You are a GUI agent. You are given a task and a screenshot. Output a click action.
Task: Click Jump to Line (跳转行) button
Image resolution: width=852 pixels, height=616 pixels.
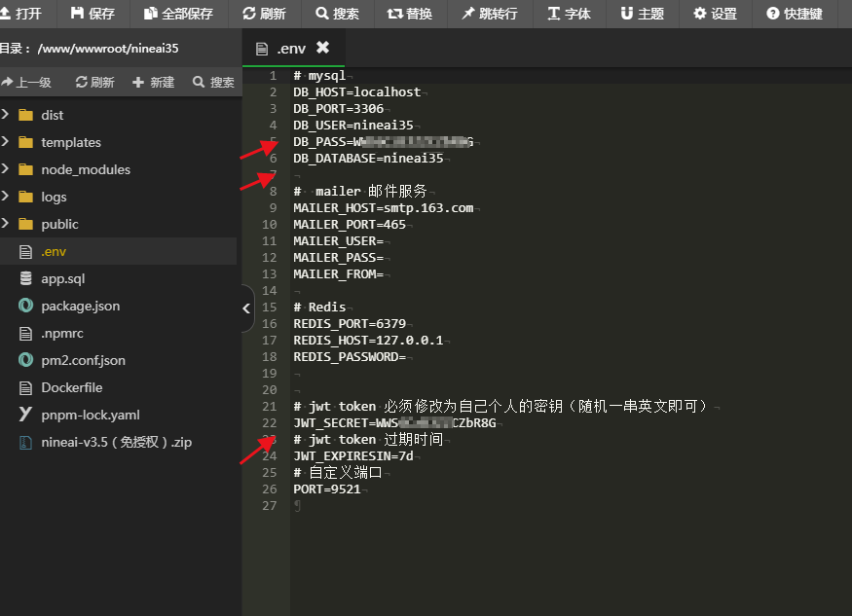click(x=489, y=14)
